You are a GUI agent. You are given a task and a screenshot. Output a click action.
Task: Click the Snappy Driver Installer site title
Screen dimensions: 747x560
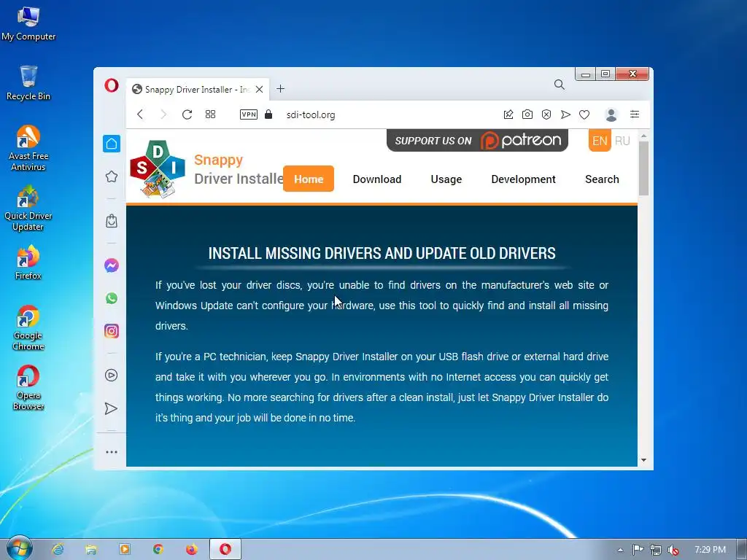(x=239, y=169)
